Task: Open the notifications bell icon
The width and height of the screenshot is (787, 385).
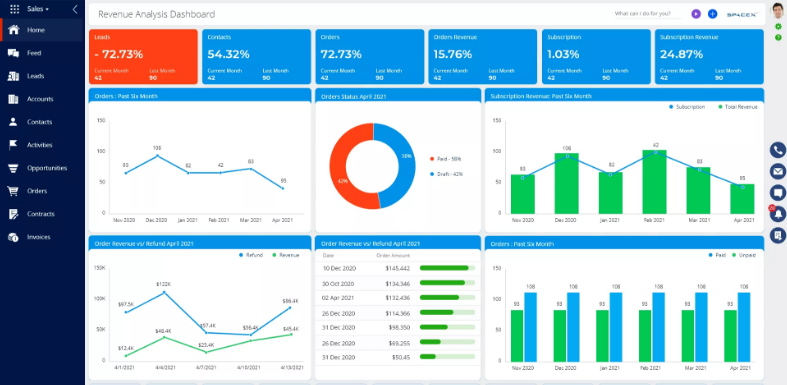Action: pos(778,214)
